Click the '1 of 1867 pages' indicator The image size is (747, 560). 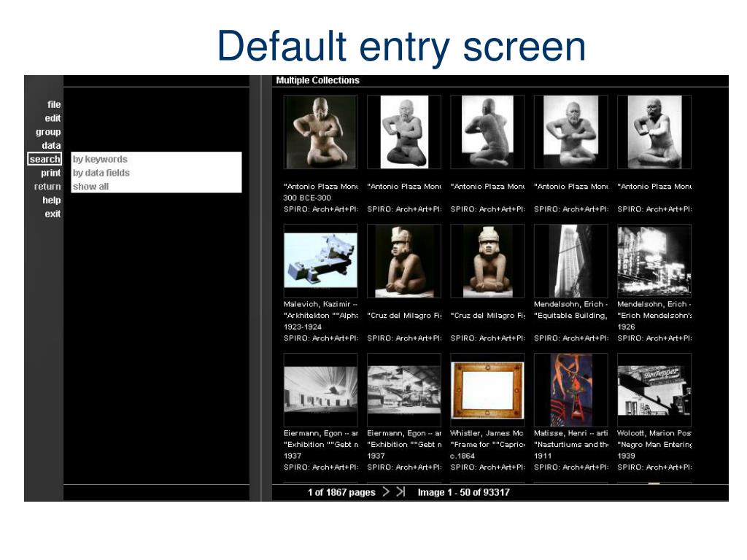[x=341, y=492]
